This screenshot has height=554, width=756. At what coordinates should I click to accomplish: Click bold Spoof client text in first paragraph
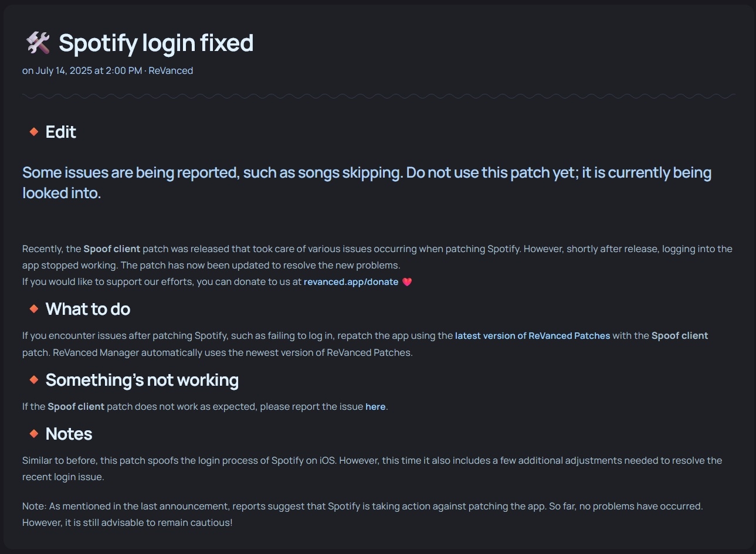(112, 249)
